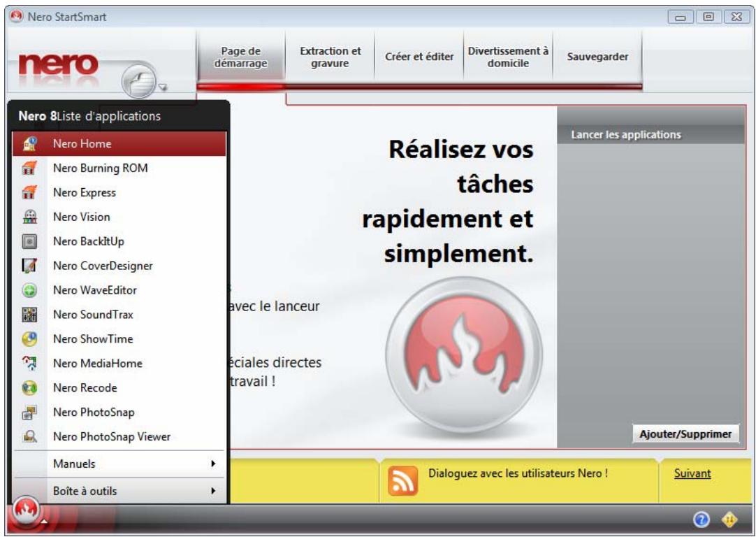Click the Nero WaveEditor green icon

click(x=29, y=290)
